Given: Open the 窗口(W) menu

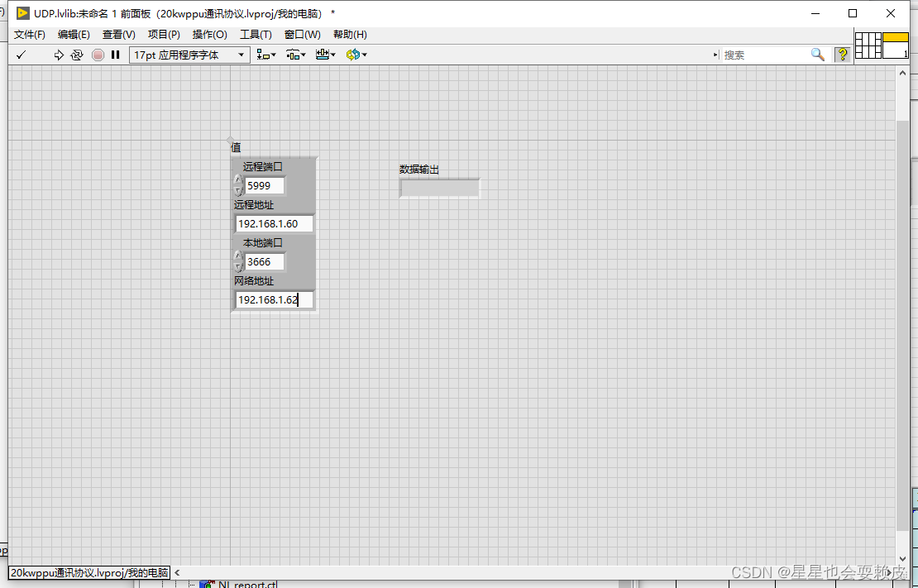Looking at the screenshot, I should coord(302,35).
